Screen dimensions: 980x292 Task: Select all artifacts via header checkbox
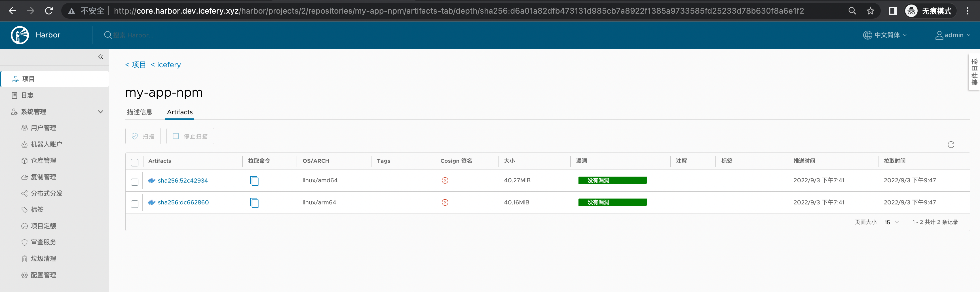click(x=135, y=162)
